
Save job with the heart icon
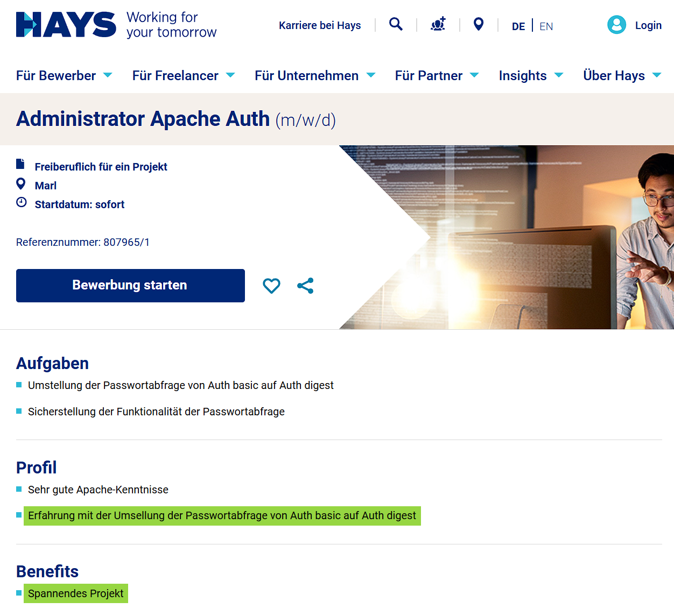(x=271, y=286)
